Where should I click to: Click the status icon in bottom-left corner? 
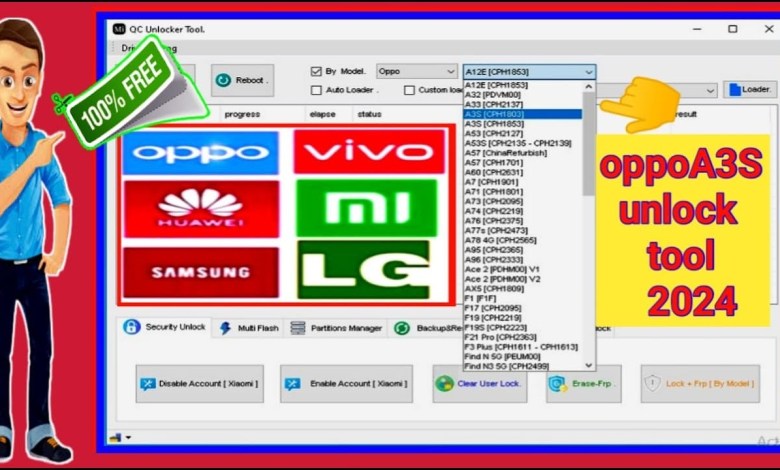(x=117, y=437)
